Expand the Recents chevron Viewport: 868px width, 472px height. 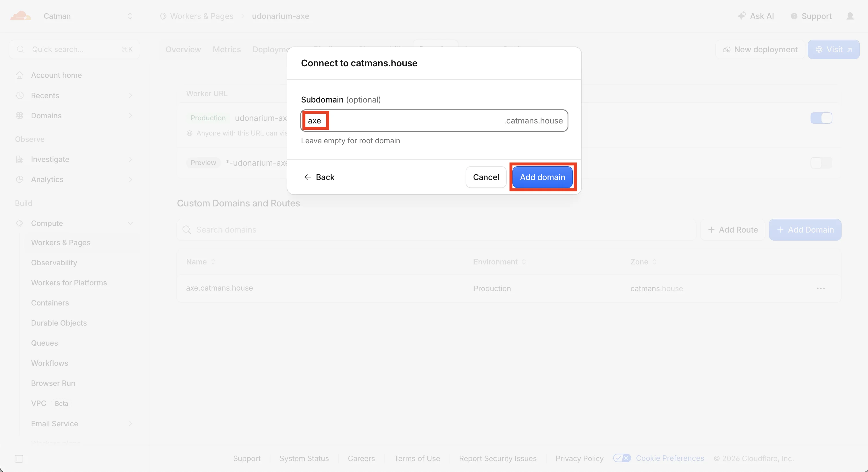[130, 96]
